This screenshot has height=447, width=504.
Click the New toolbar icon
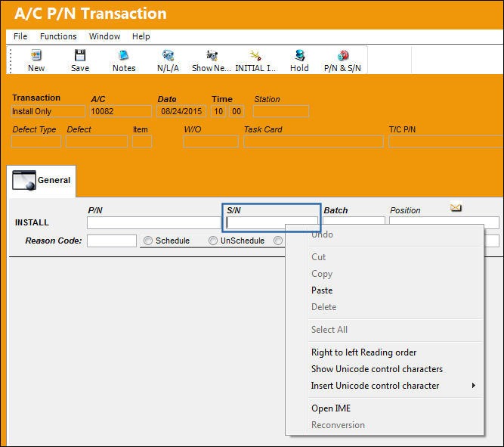click(36, 55)
